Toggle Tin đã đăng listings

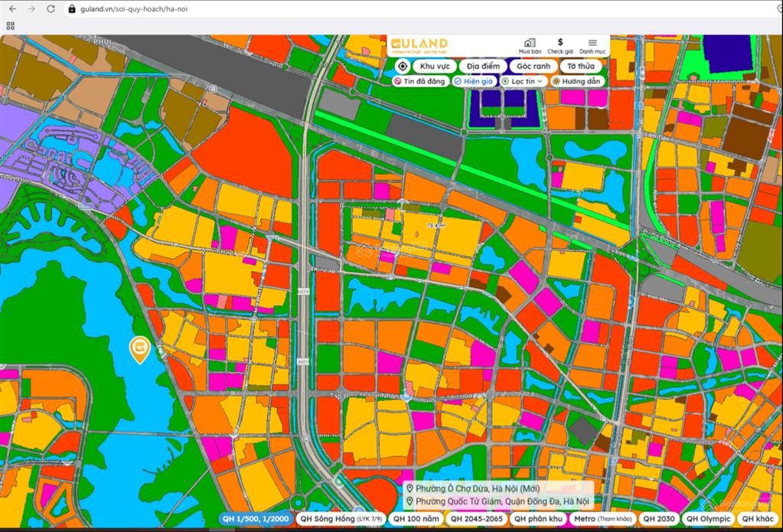point(419,81)
